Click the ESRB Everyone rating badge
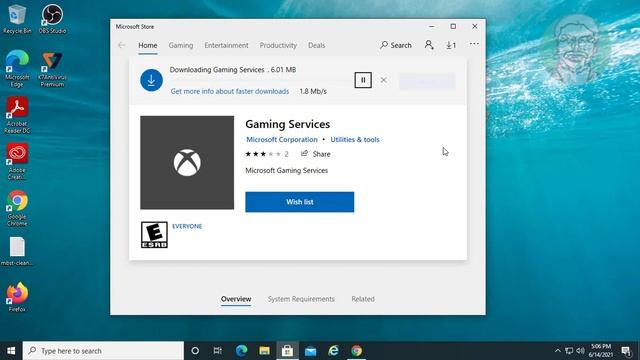640x360 pixels. (154, 235)
